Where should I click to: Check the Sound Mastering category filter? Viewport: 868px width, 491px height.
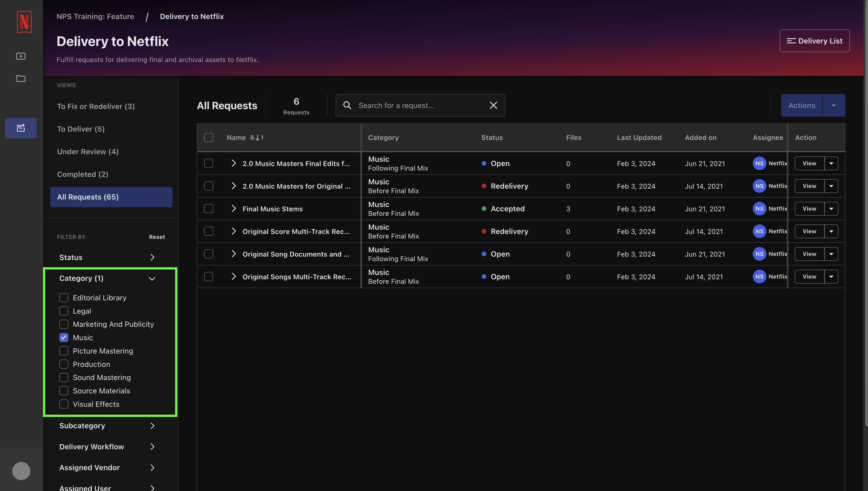pos(64,377)
